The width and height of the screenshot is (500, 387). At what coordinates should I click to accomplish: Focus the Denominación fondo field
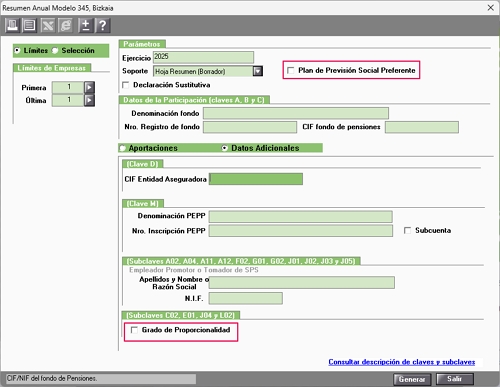296,113
